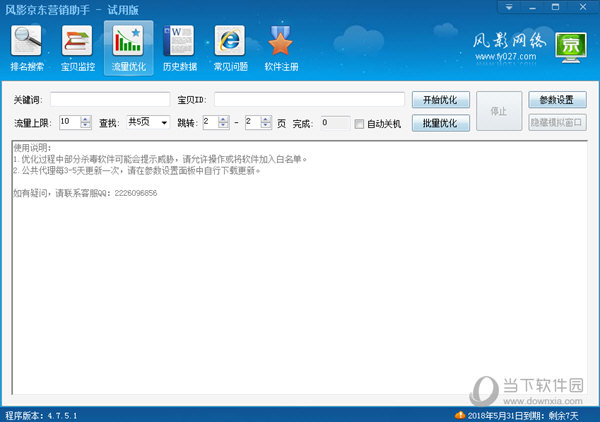
Task: Open the 宝贝监控 monitoring tool
Action: pos(77,48)
